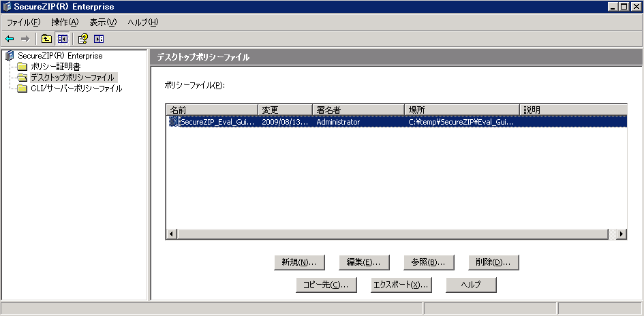The width and height of the screenshot is (644, 316).
Task: Maximize the SecureZIP Enterprise window
Action: 624,7
